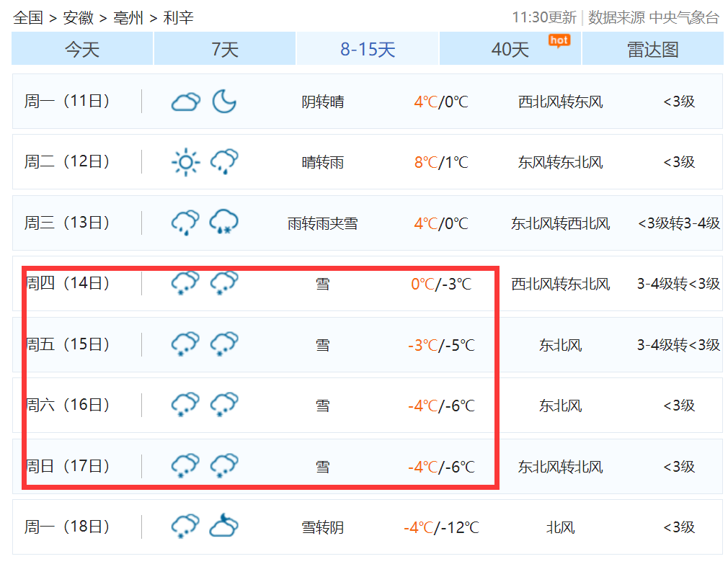The image size is (728, 564).
Task: Click the 11:30更新 timestamp
Action: click(x=543, y=17)
